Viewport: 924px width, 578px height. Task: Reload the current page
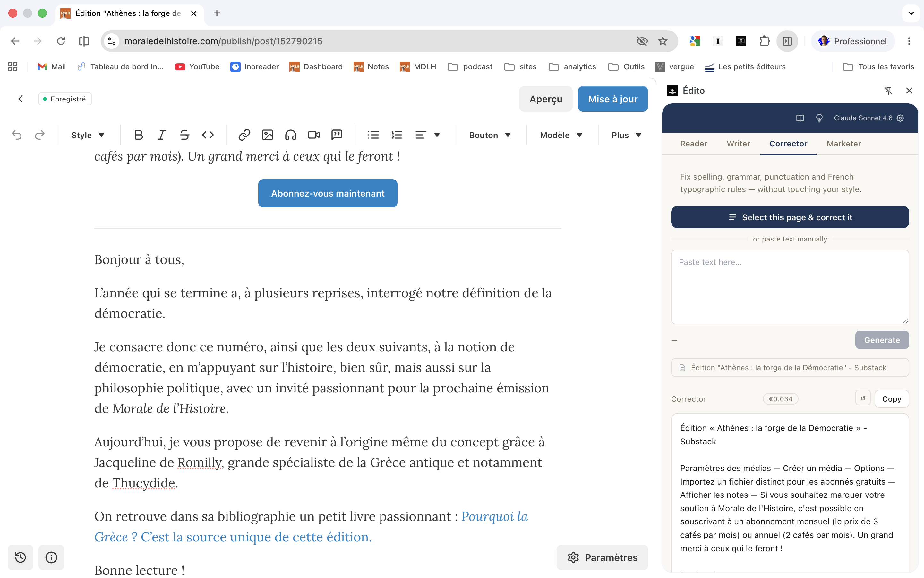click(61, 41)
